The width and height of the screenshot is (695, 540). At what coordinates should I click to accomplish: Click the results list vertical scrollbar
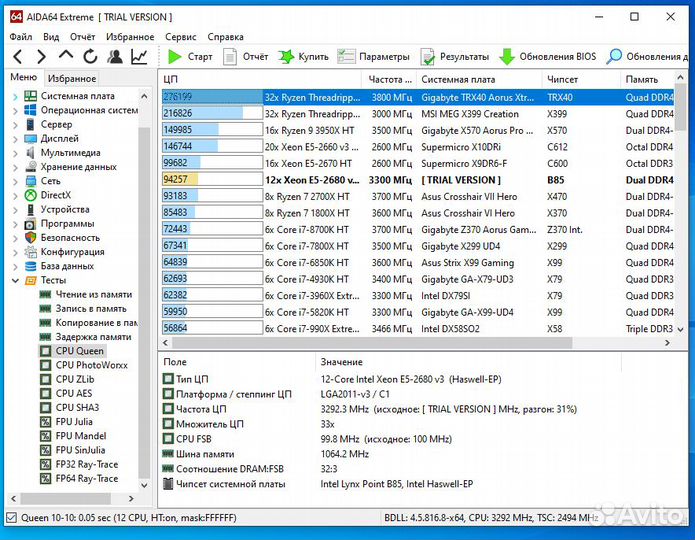(688, 200)
